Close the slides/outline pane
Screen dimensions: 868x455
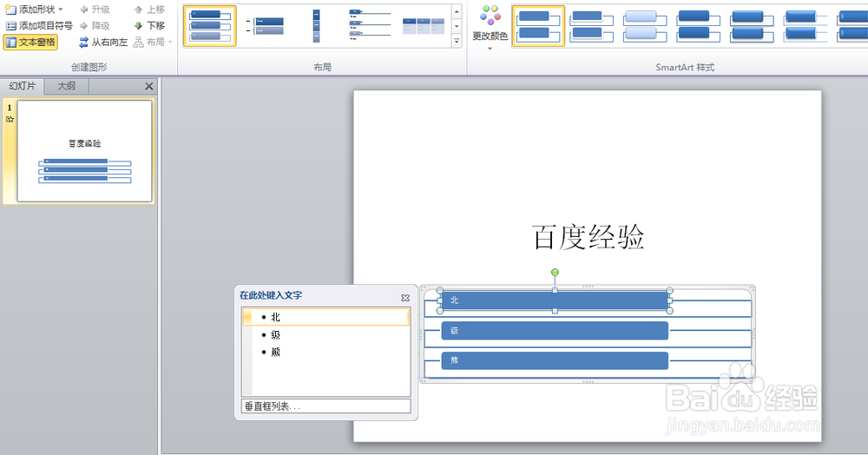point(149,86)
